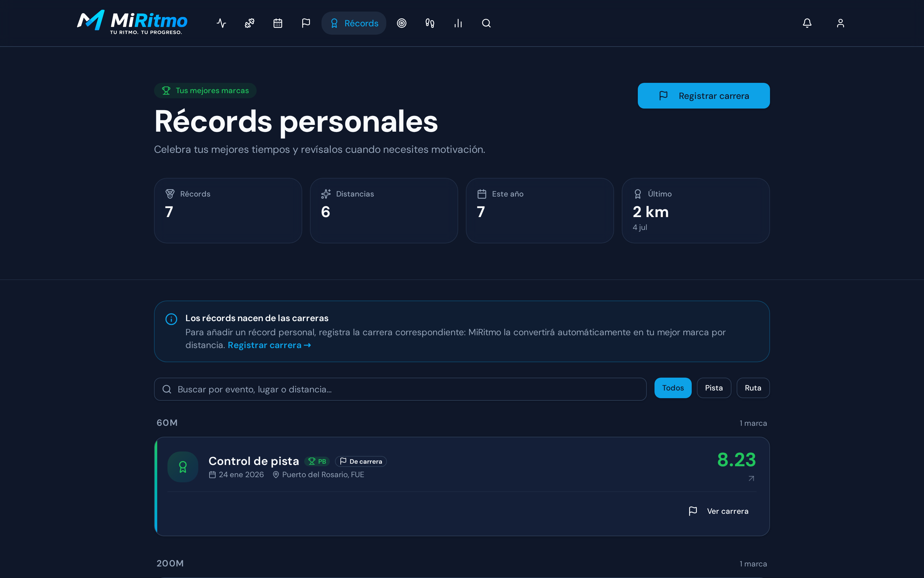Open the flag races nav icon
924x578 pixels.
coord(306,23)
